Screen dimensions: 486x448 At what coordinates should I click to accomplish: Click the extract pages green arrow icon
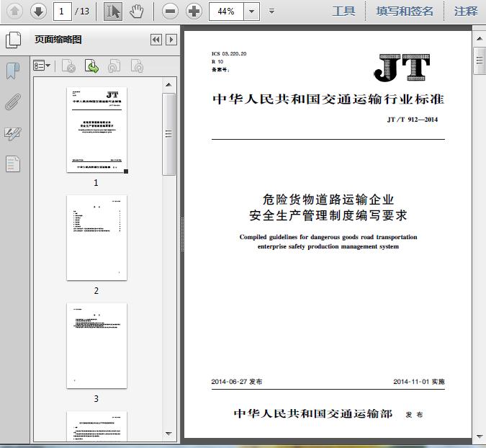pos(91,66)
